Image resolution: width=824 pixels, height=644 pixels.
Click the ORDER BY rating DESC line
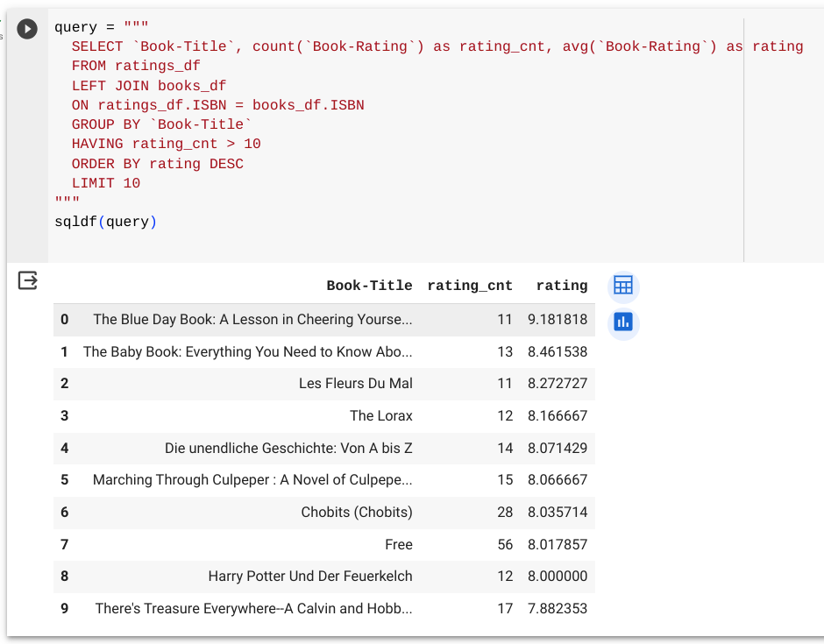(157, 164)
